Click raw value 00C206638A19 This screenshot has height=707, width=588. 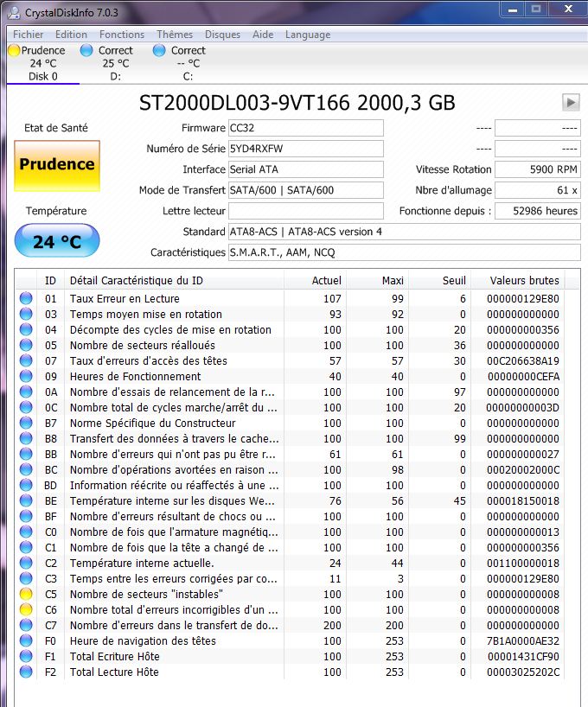click(523, 360)
